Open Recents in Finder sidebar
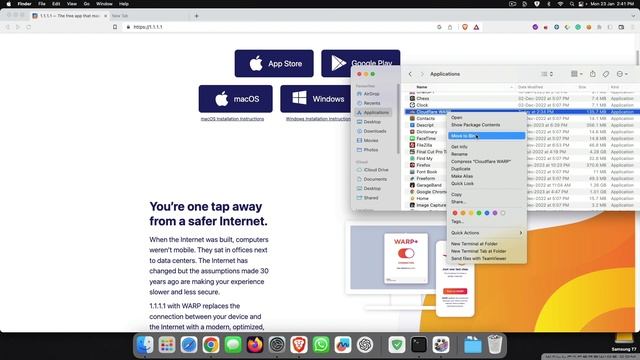 coord(368,103)
